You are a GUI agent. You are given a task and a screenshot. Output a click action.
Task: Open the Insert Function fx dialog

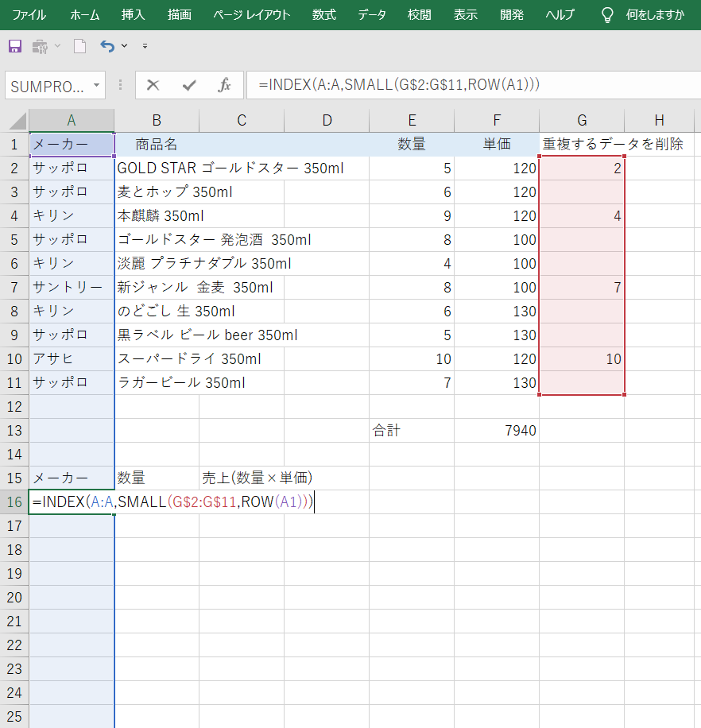tap(225, 85)
